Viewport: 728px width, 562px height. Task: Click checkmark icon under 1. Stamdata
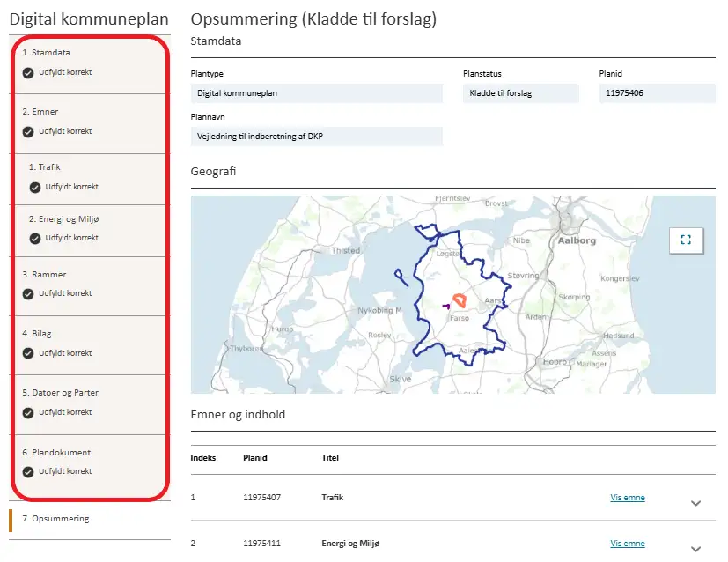28,72
